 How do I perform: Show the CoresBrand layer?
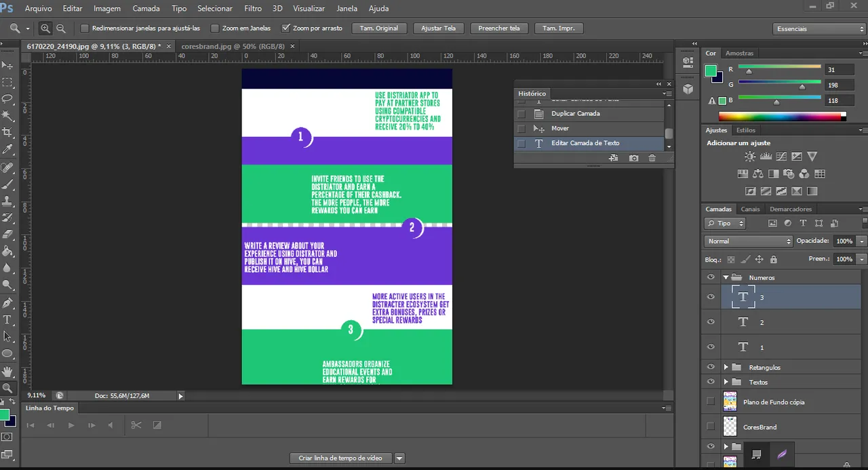(711, 427)
